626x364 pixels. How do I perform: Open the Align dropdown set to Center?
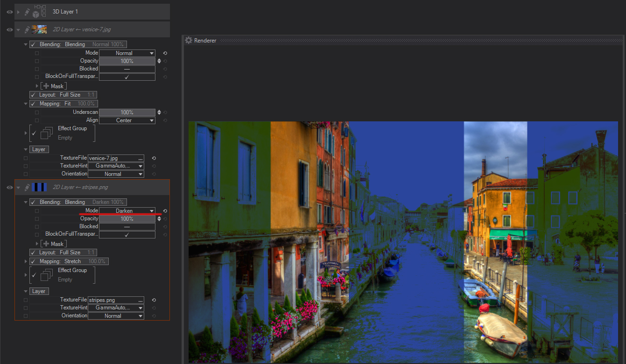127,120
